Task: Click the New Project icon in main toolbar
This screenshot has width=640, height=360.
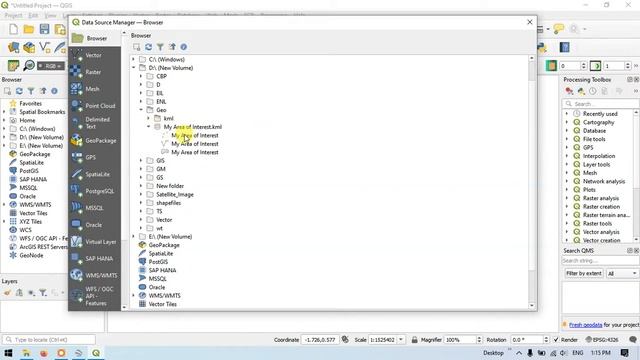Action: [13, 29]
